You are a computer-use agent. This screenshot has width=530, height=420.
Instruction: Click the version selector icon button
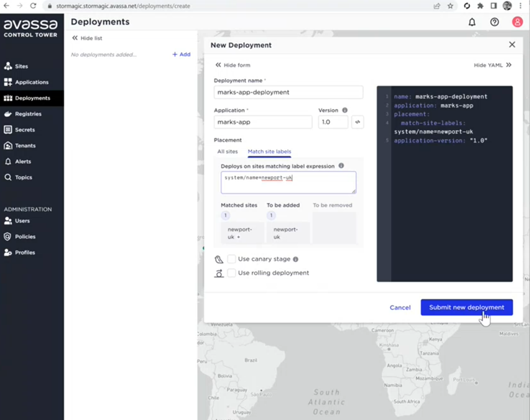358,122
